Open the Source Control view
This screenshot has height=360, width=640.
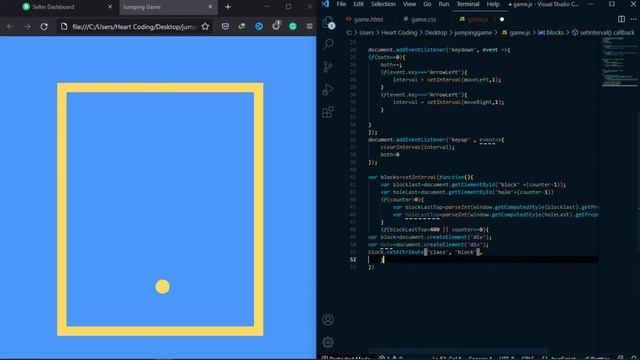328,67
